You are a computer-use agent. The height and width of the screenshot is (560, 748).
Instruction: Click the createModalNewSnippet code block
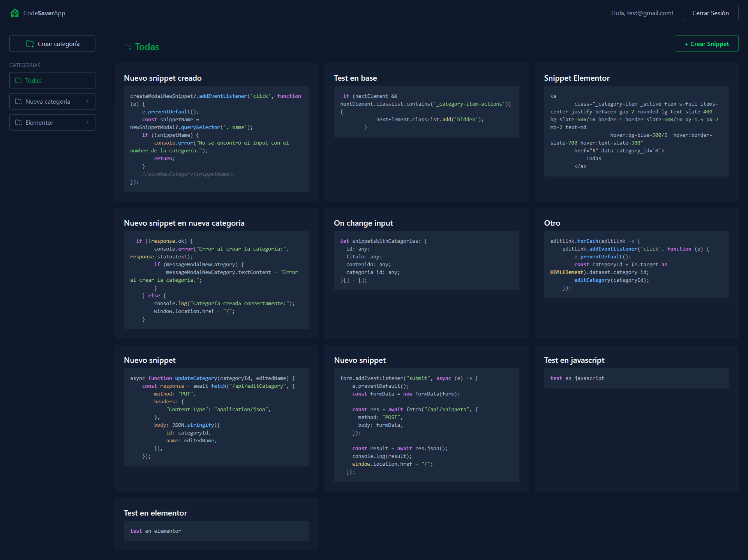tap(216, 139)
